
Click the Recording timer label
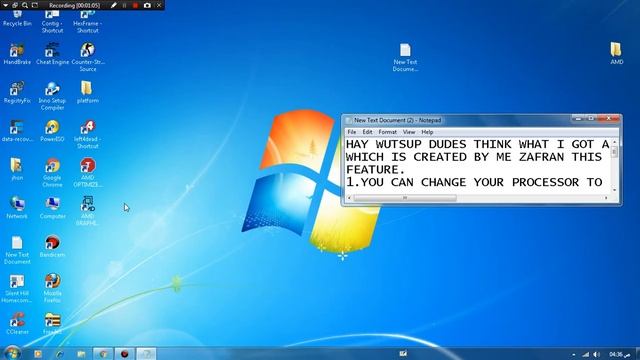75,6
